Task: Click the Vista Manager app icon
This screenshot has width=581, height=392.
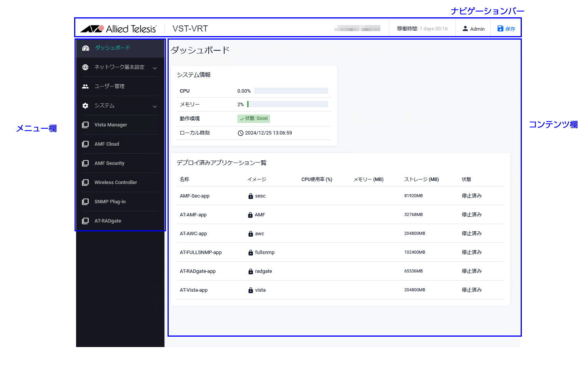Action: click(x=85, y=125)
